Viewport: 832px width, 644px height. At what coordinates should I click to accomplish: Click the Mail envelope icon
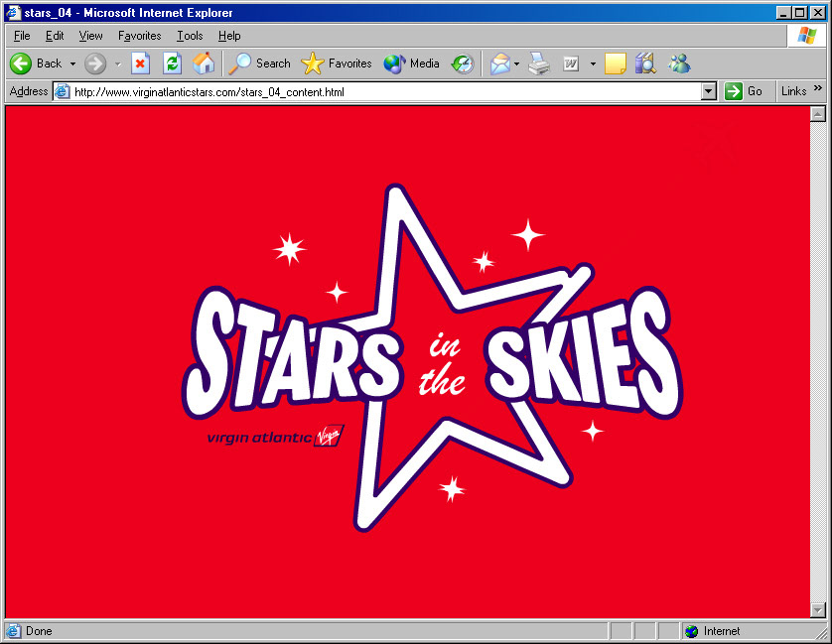(x=499, y=64)
